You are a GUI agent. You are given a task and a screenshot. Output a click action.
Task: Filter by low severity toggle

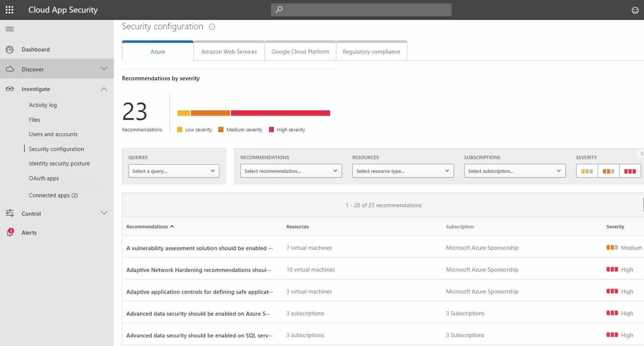click(587, 171)
